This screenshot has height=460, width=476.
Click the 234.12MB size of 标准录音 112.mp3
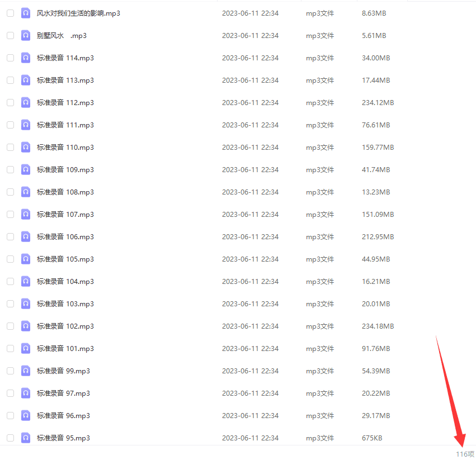[x=378, y=103]
